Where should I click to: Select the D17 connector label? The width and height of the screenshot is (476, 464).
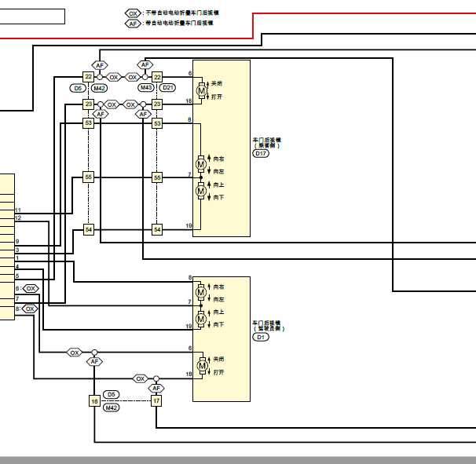pyautogui.click(x=261, y=154)
